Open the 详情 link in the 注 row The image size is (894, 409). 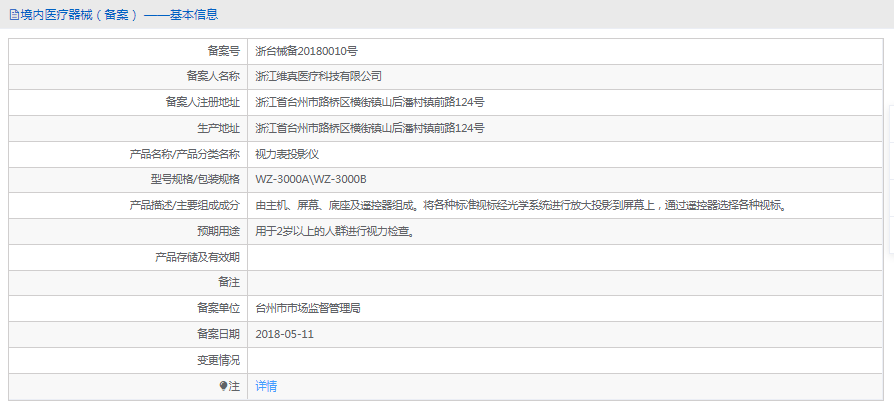click(266, 386)
